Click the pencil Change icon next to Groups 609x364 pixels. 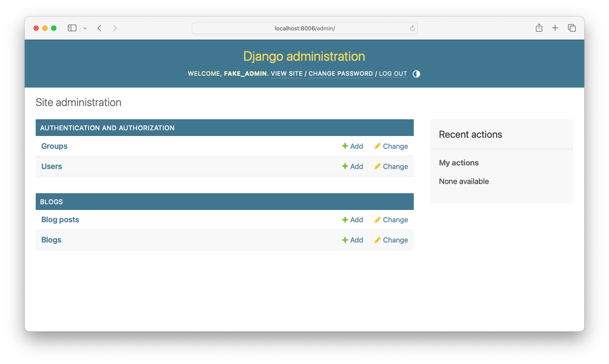[378, 146]
